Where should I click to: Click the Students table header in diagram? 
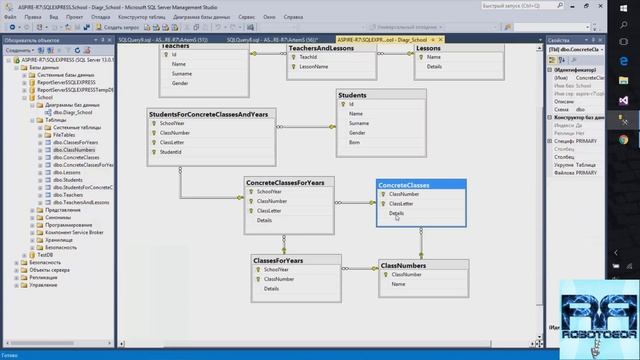381,95
